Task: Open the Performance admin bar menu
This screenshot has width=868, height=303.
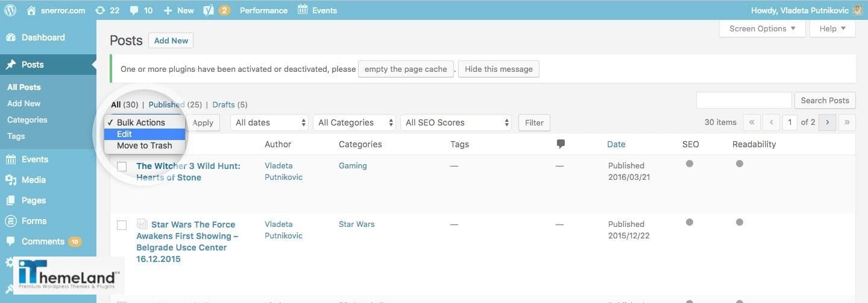Action: pyautogui.click(x=263, y=10)
